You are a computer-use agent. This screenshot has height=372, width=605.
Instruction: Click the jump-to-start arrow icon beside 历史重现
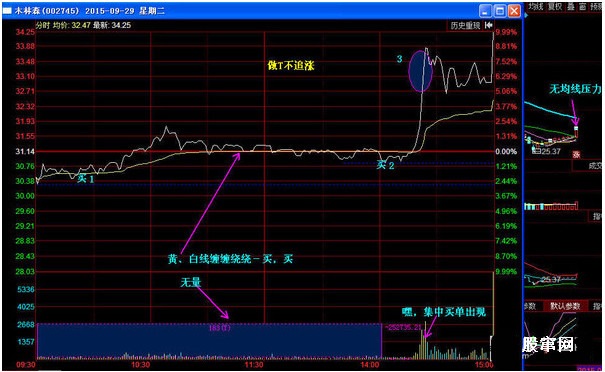(488, 25)
